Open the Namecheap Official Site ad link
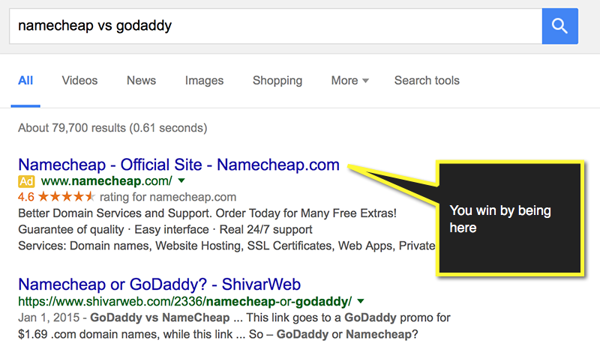The width and height of the screenshot is (600, 364). [178, 165]
